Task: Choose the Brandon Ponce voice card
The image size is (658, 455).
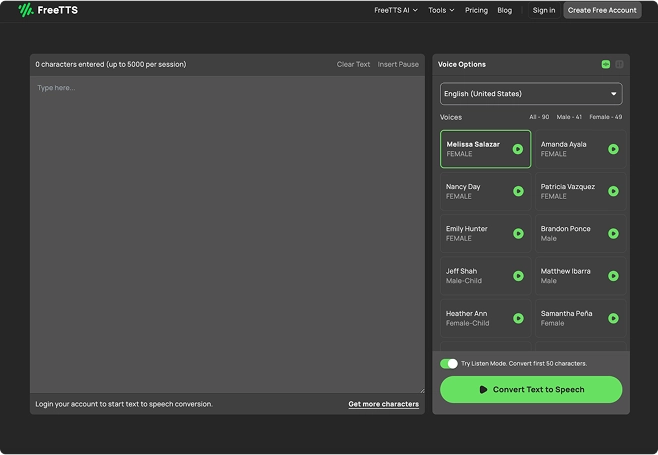Action: click(580, 233)
